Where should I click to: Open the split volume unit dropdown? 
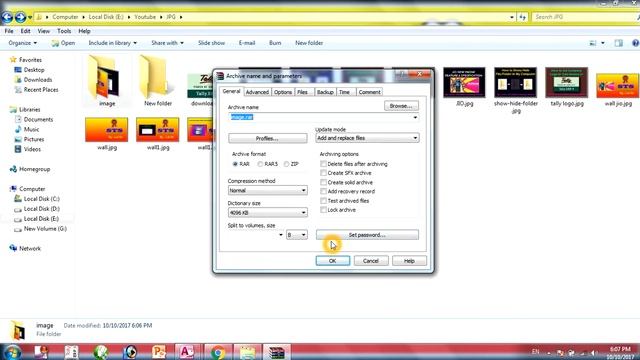(x=296, y=235)
